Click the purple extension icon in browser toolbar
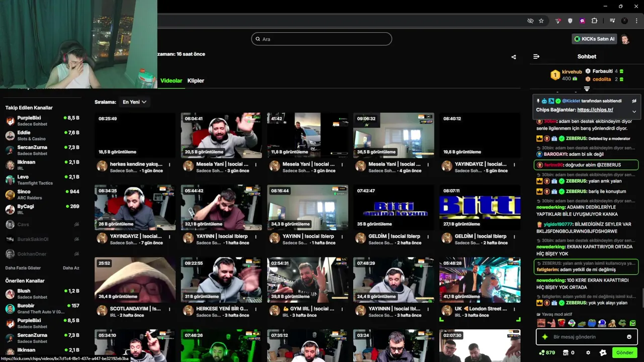 click(582, 21)
